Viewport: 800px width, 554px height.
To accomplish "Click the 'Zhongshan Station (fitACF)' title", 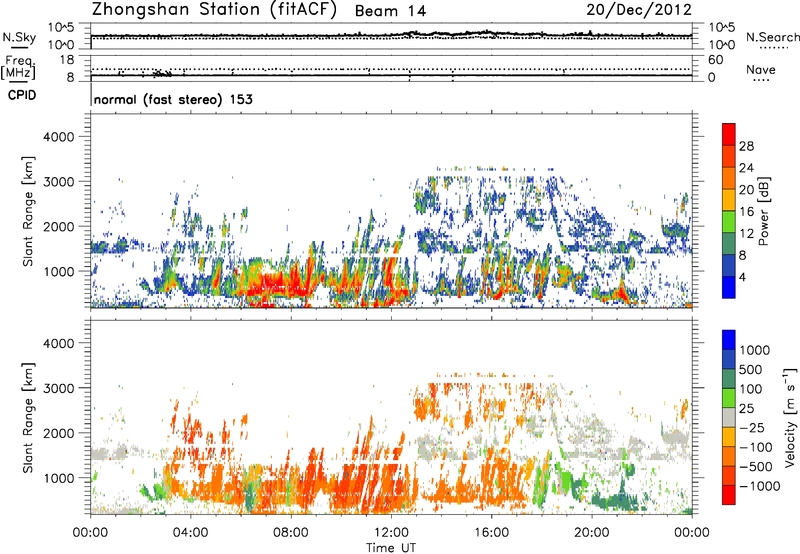I will pos(214,10).
